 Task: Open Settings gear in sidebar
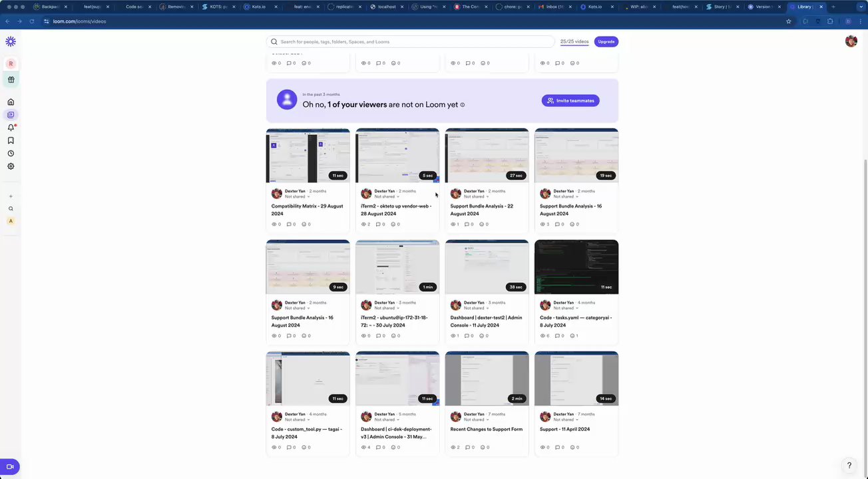point(11,166)
